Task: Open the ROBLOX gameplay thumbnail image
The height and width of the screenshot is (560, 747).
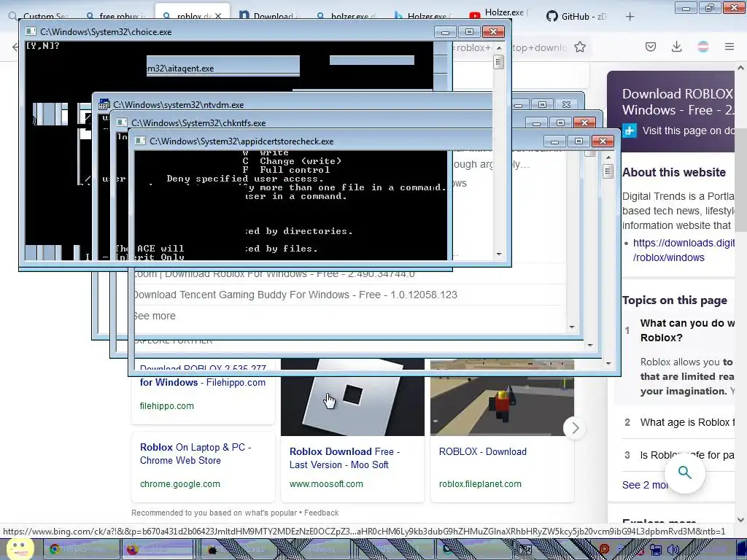Action: pos(502,397)
